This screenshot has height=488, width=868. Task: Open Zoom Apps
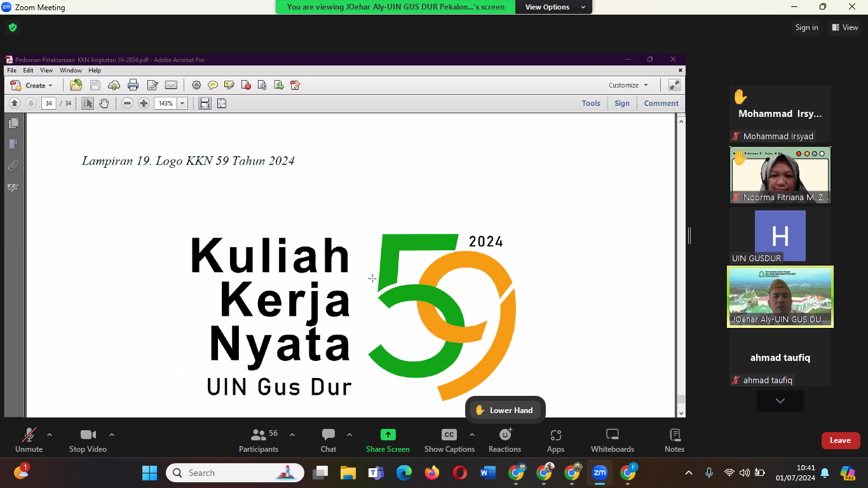(x=556, y=440)
